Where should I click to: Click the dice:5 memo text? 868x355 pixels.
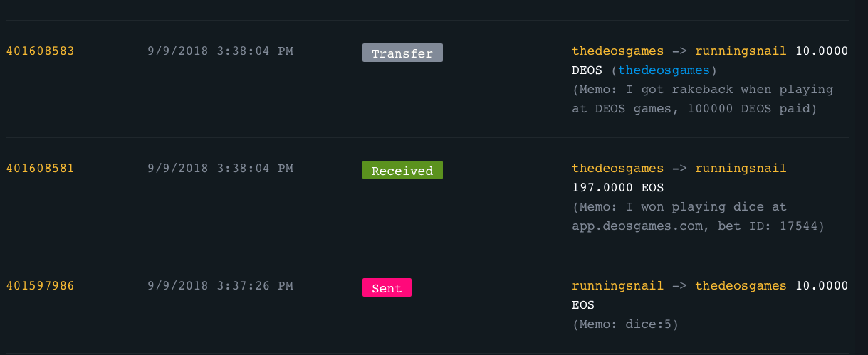(x=625, y=324)
